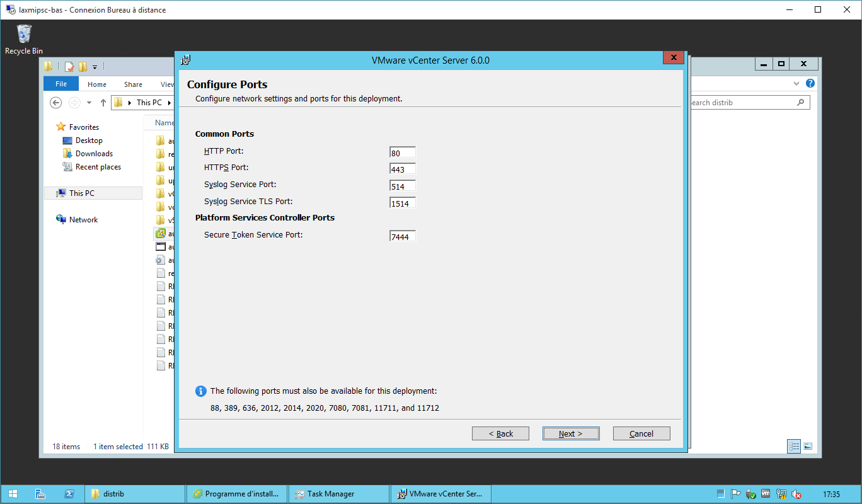The image size is (862, 504).
Task: Open Customize Quick Access Toolbar dropdown
Action: click(95, 66)
